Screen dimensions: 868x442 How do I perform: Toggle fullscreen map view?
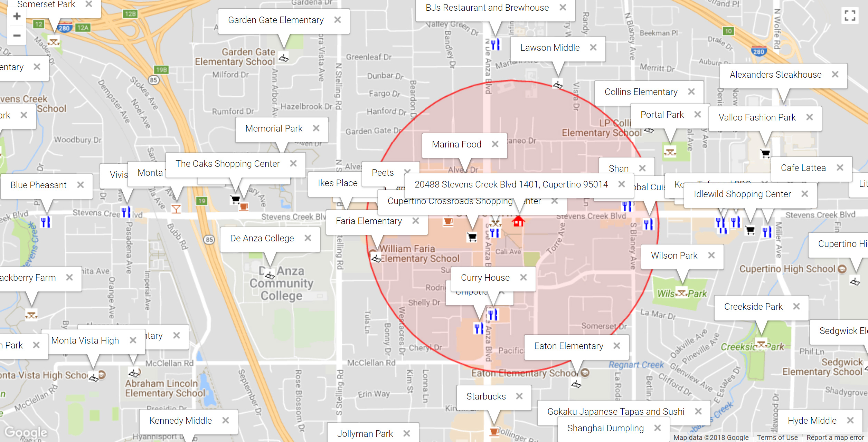850,16
